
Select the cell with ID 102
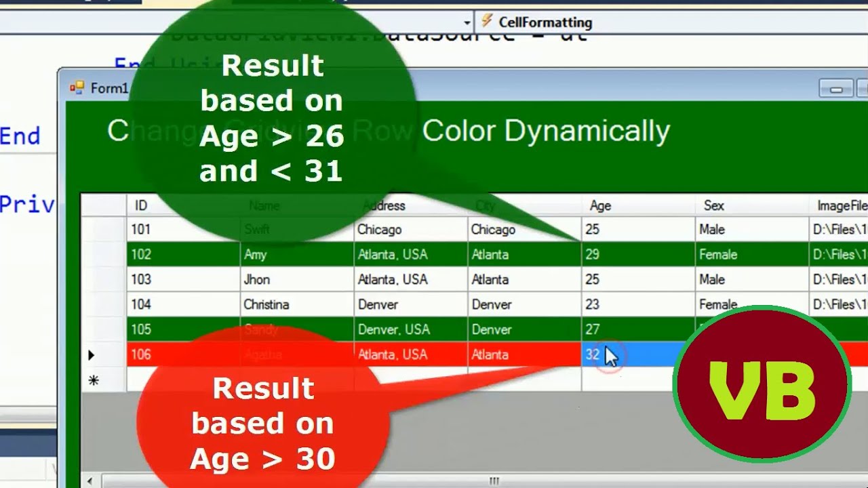pos(183,255)
